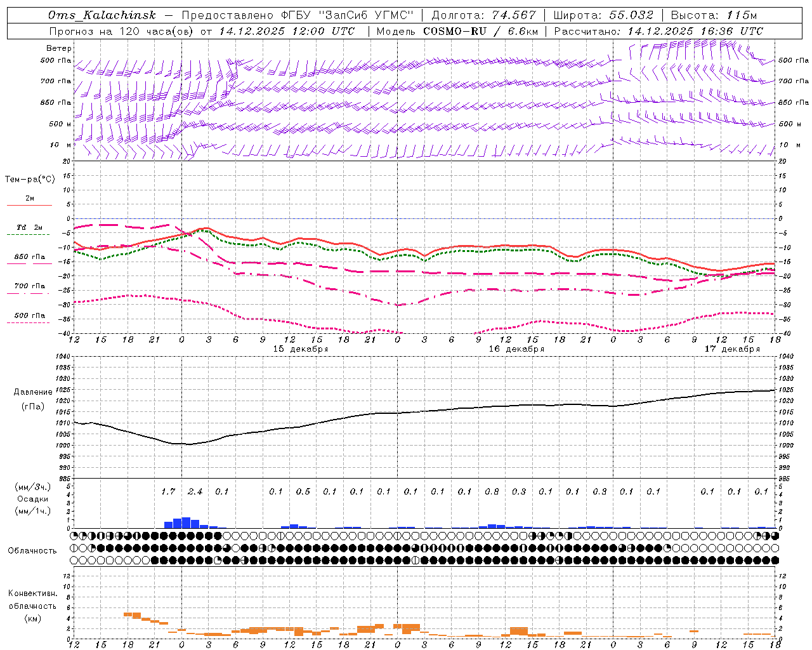Click the longitude value "Долгота: 74.567"
The image size is (812, 650).
click(483, 15)
